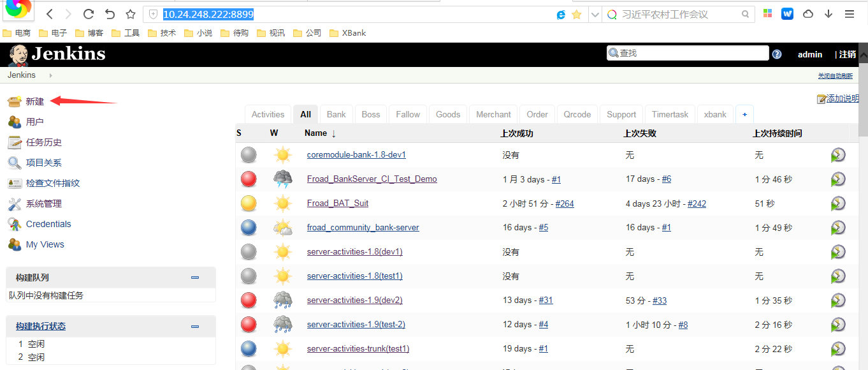The height and width of the screenshot is (370, 868).
Task: Switch to the Qrcode view tab
Action: point(577,114)
